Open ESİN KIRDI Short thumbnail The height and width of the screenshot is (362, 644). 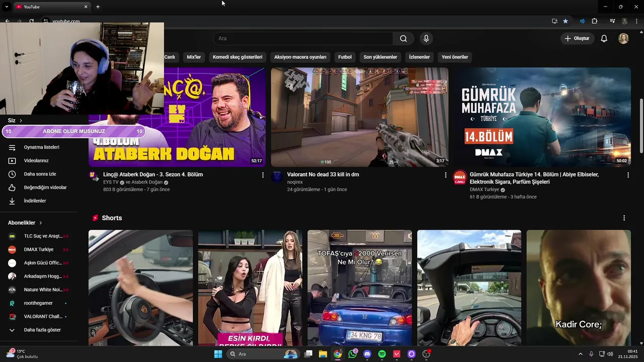point(250,288)
